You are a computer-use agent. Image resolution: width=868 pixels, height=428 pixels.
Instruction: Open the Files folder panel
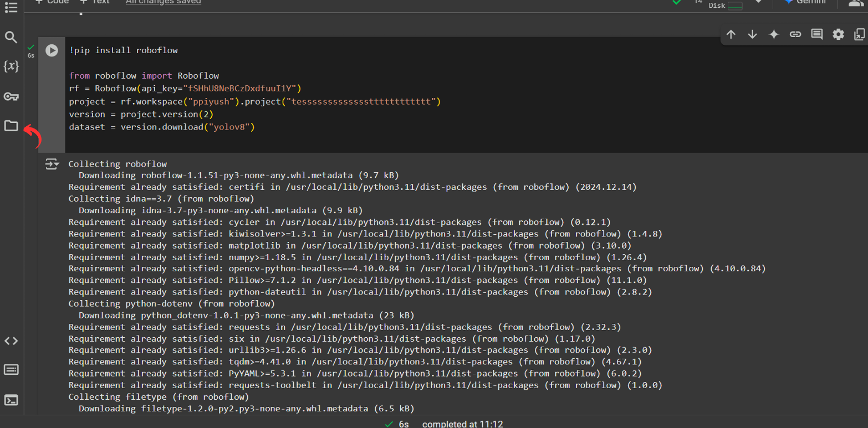pos(11,126)
